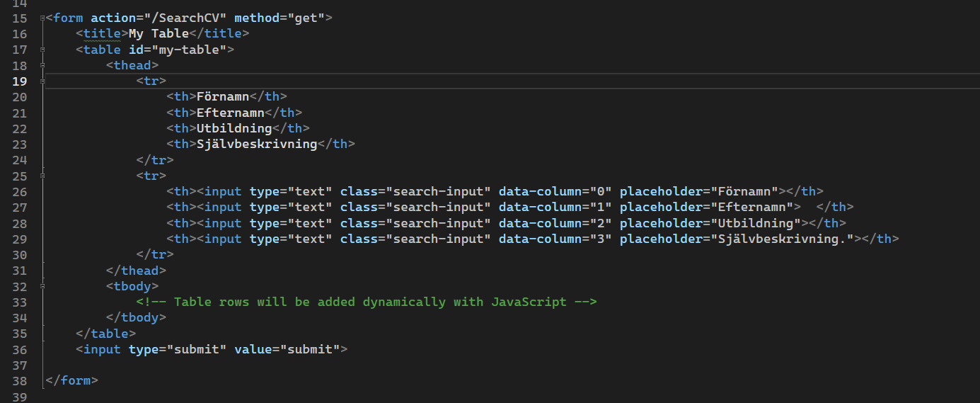This screenshot has height=403, width=980.
Task: Collapse the table my-table fold marker
Action: click(44, 50)
